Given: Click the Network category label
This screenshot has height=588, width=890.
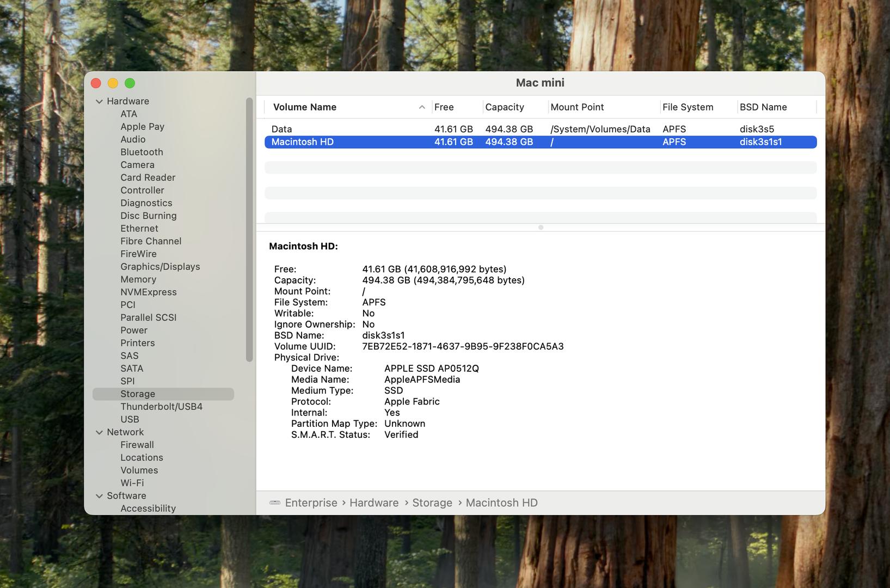Looking at the screenshot, I should (x=125, y=432).
